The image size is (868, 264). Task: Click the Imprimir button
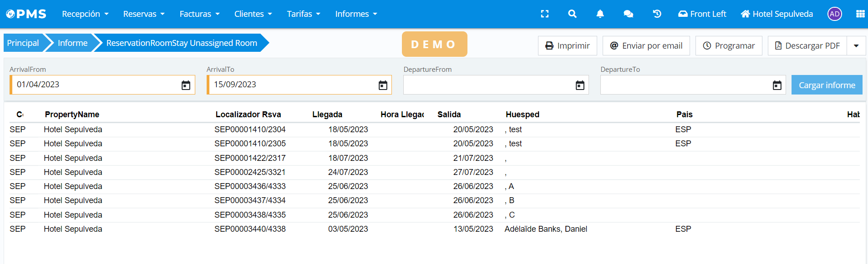pos(567,46)
